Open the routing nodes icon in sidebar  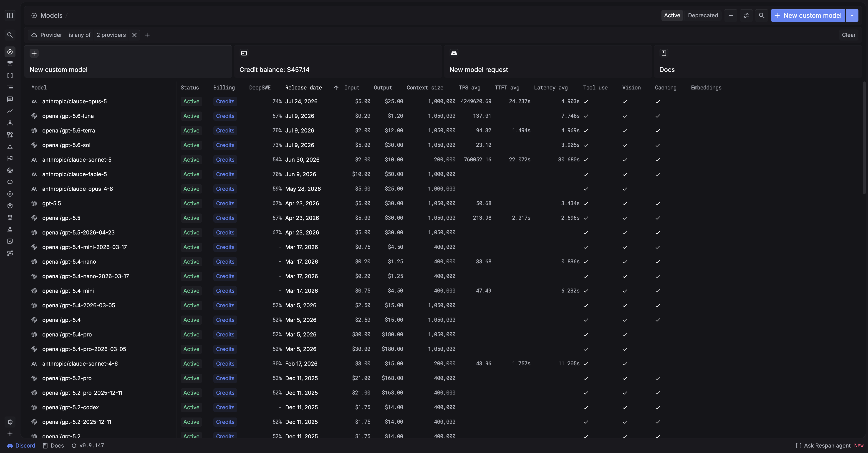(x=10, y=253)
